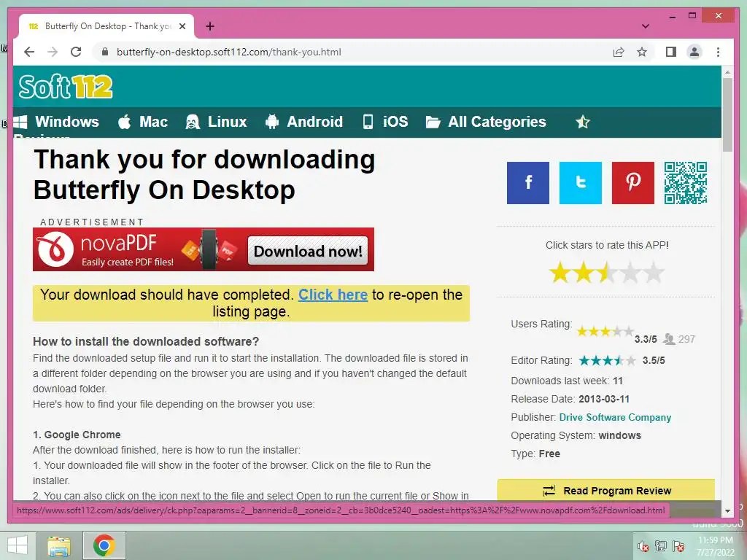
Task: Click Read Program Review button
Action: [606, 491]
